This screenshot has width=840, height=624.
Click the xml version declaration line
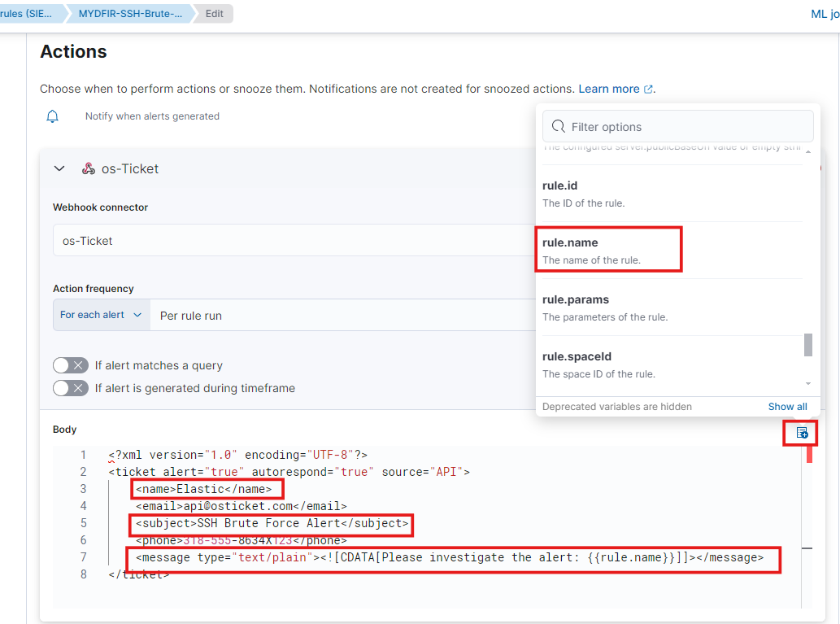(x=238, y=455)
